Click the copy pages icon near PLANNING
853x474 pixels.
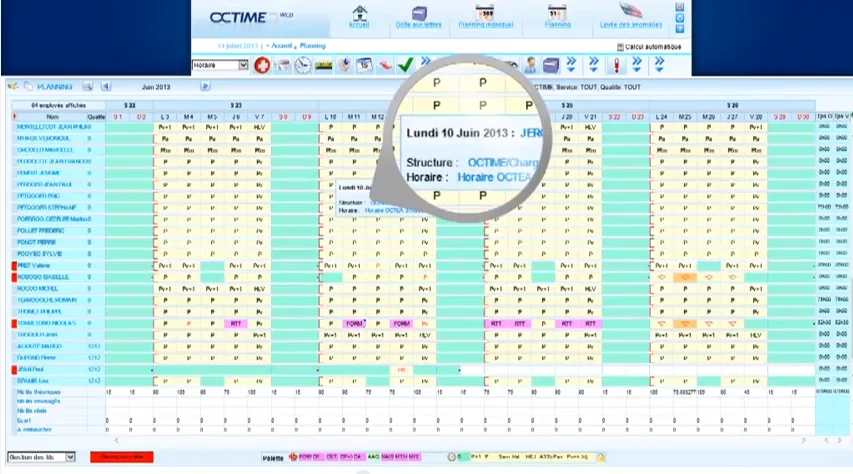pyautogui.click(x=28, y=87)
